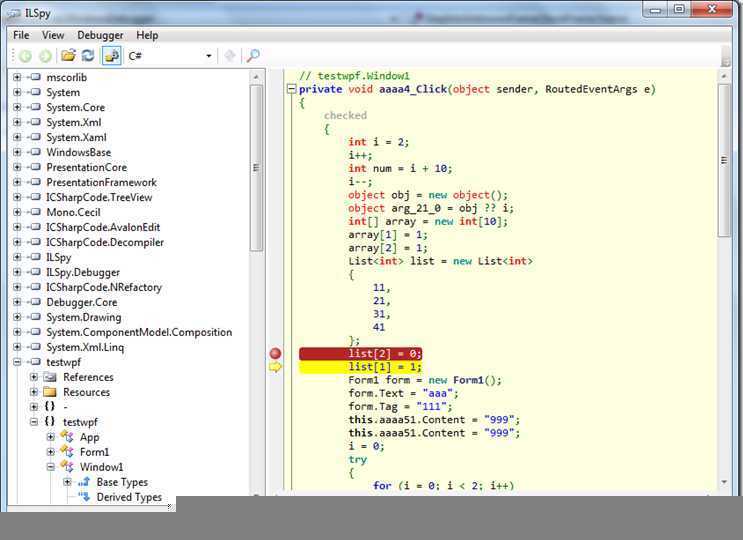This screenshot has height=540, width=743.
Task: Click the green Back navigation arrow
Action: coord(26,56)
